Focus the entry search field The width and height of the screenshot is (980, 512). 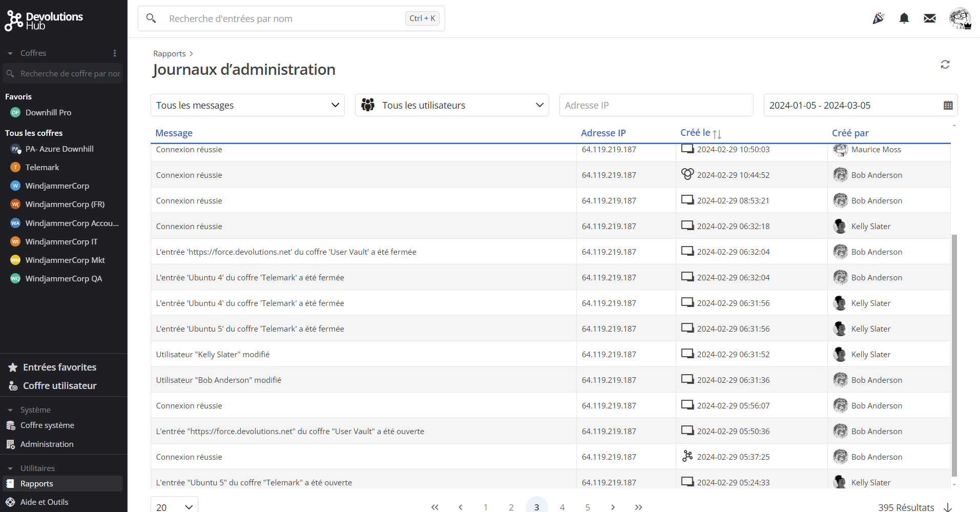291,18
